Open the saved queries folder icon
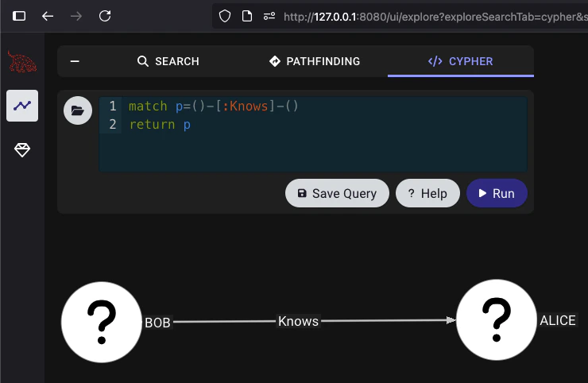Screen dimensions: 588x383 pos(78,110)
